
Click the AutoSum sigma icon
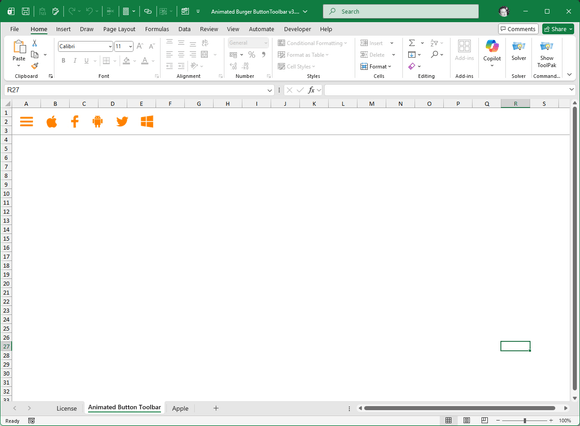412,43
